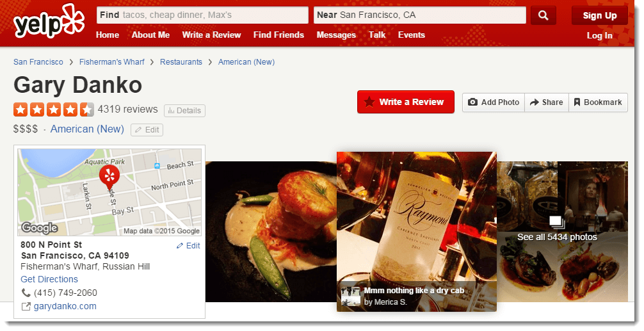644x331 pixels.
Task: Edit the American (New) category
Action: click(147, 130)
